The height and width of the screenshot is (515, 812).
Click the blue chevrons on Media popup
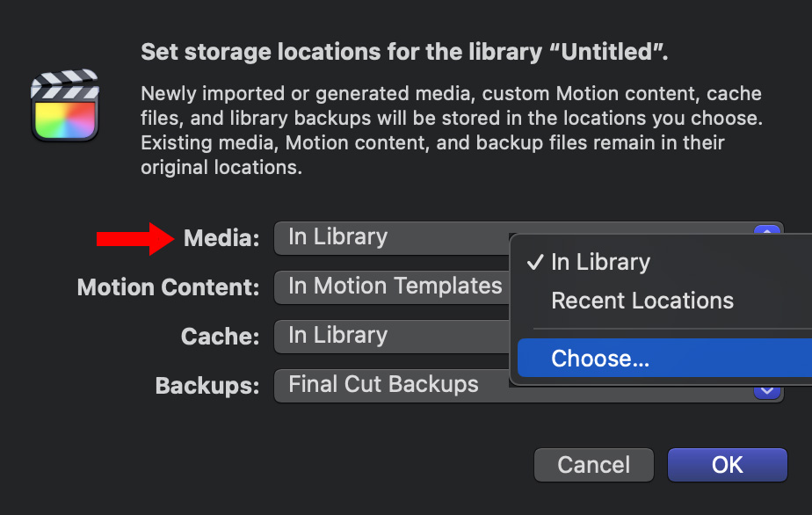(x=767, y=232)
